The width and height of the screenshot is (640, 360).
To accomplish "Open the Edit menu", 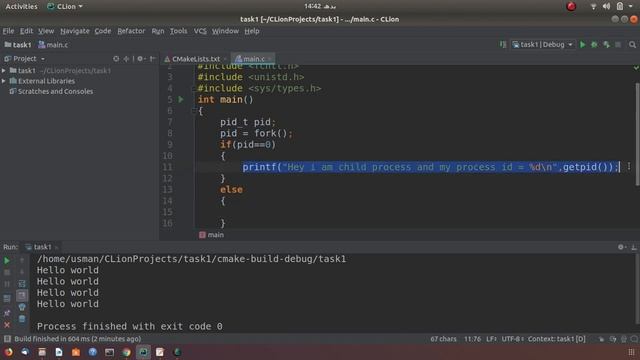I will (26, 31).
